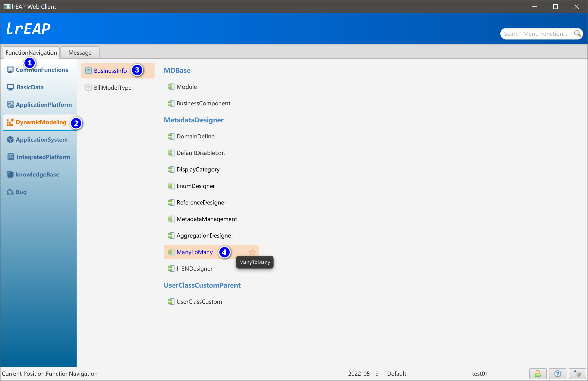Click the icon beside EnumDesigner

point(171,186)
